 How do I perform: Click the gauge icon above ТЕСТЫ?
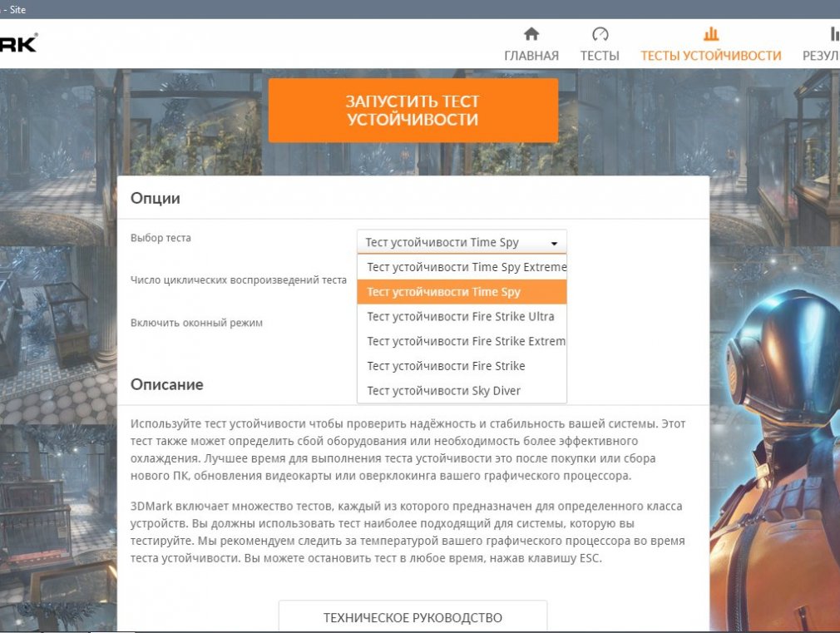600,34
